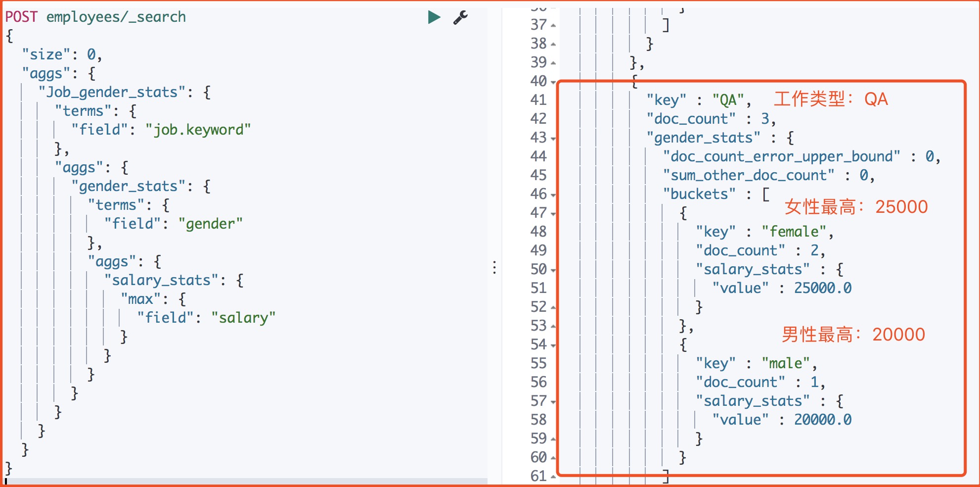Collapse fold arrow at line 46
The height and width of the screenshot is (487, 980).
tap(553, 195)
